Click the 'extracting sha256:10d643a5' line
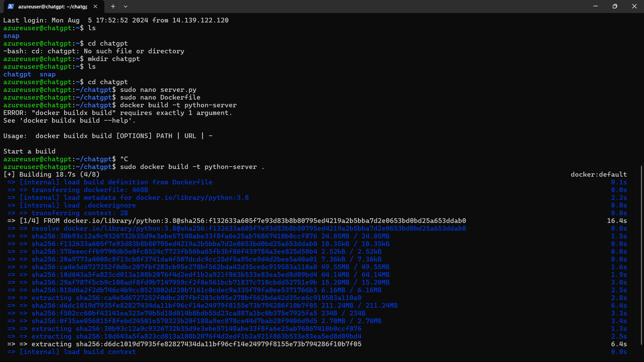This screenshot has height=362, width=644. (185, 336)
